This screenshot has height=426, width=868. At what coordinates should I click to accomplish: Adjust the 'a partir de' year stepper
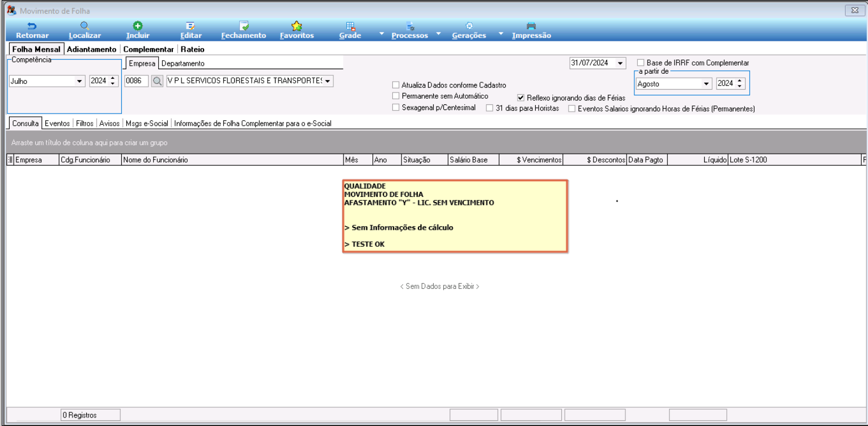739,84
